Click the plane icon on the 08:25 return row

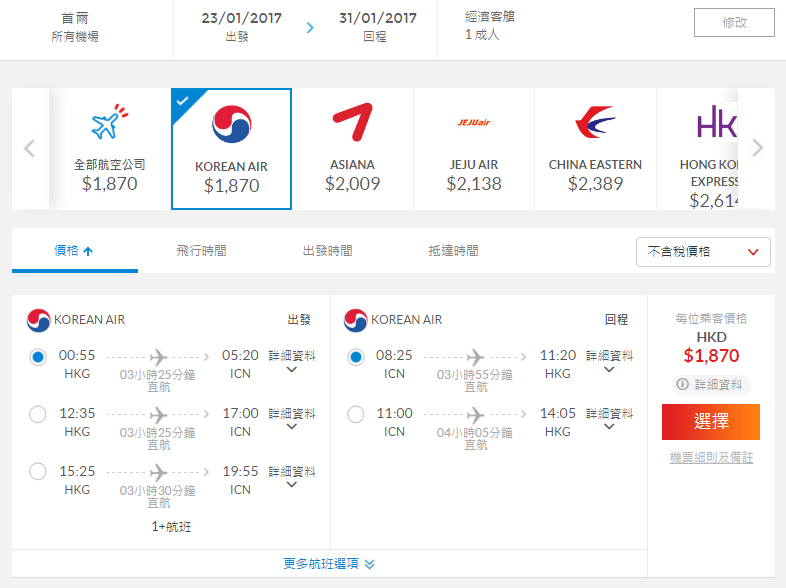pos(475,357)
